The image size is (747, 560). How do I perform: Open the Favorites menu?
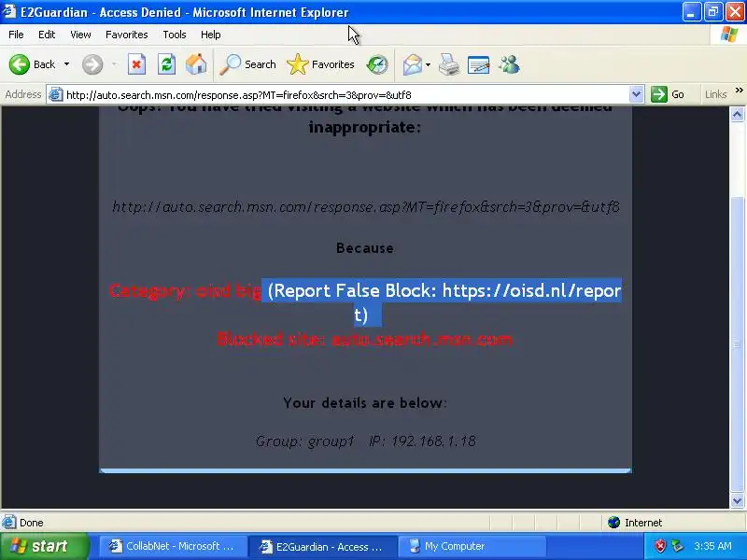click(x=127, y=35)
